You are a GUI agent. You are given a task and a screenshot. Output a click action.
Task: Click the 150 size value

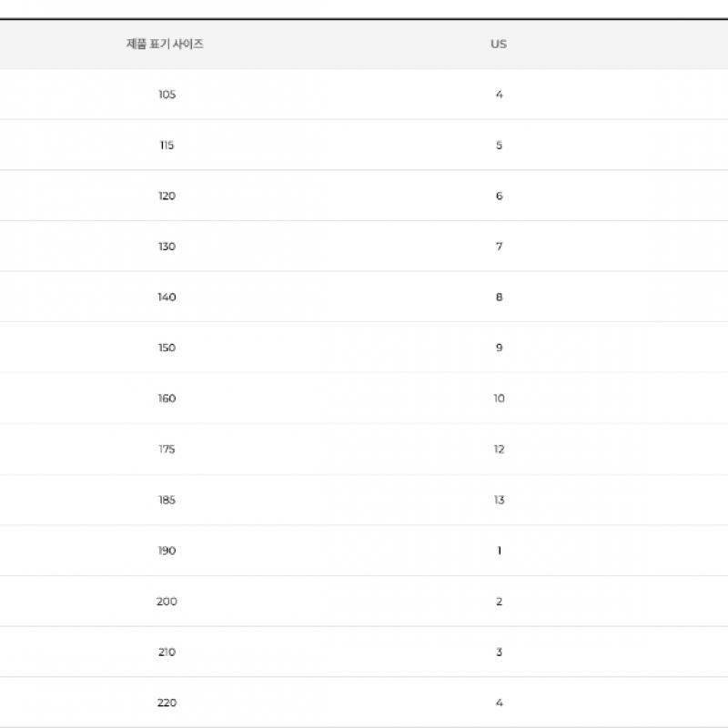pos(167,348)
